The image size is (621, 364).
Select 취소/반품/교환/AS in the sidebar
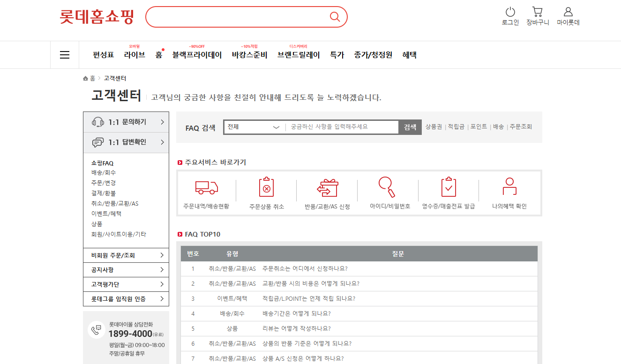pyautogui.click(x=115, y=203)
